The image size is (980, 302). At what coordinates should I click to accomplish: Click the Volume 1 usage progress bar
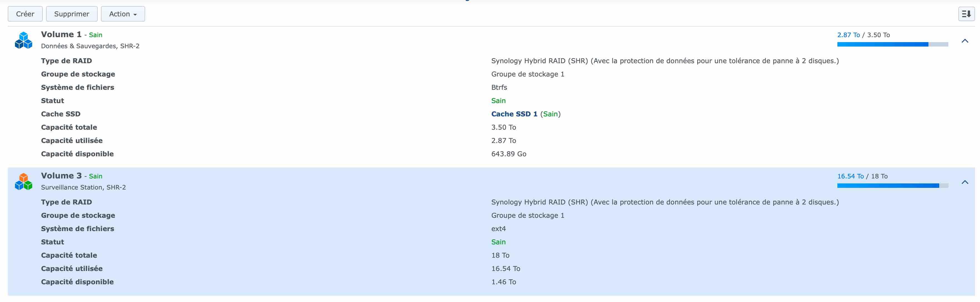(892, 44)
